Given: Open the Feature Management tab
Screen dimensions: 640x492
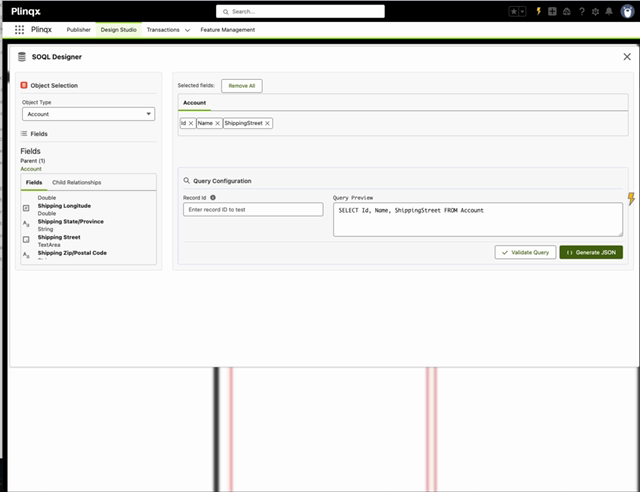Looking at the screenshot, I should point(227,30).
